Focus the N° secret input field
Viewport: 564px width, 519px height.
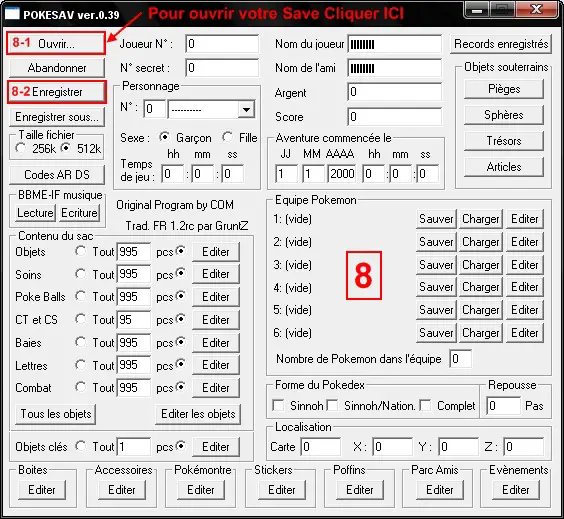point(222,68)
